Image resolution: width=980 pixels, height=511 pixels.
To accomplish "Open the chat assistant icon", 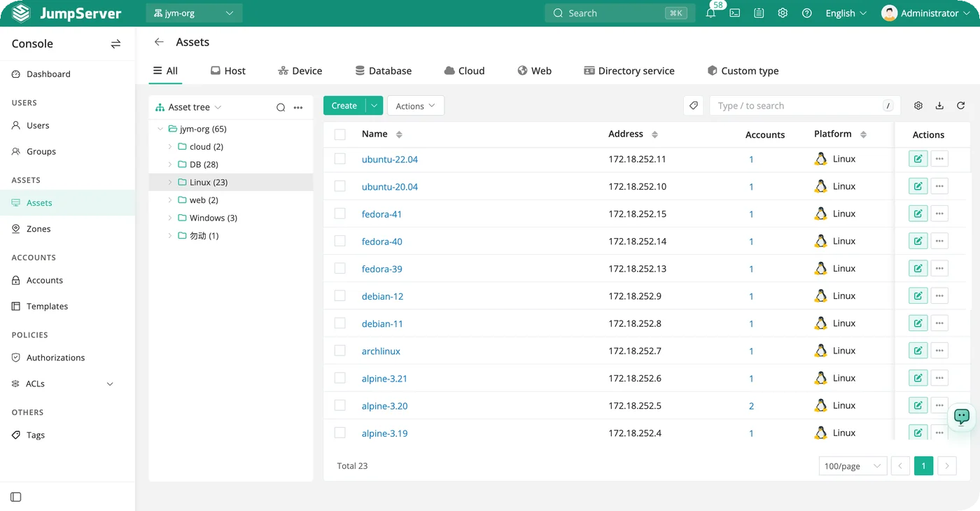I will pos(962,417).
